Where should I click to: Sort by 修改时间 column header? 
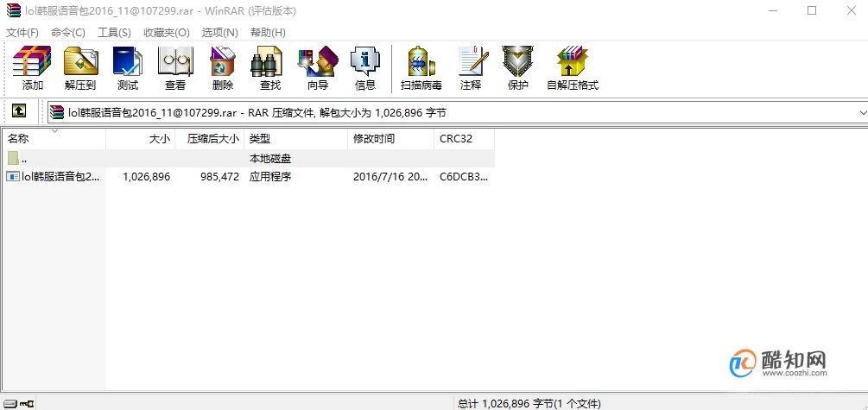click(391, 139)
